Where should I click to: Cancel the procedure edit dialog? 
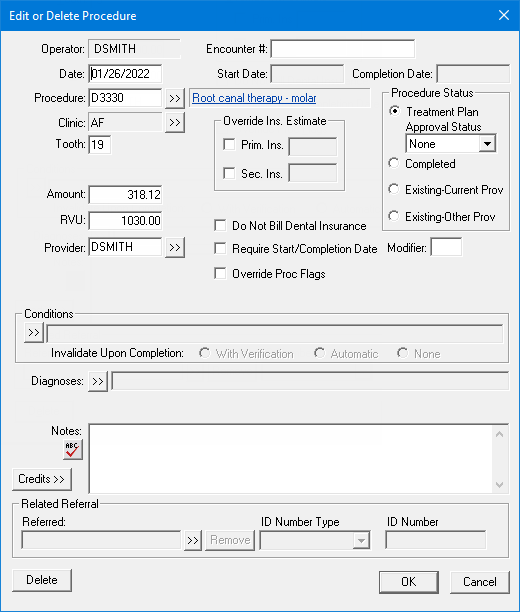coord(480,582)
